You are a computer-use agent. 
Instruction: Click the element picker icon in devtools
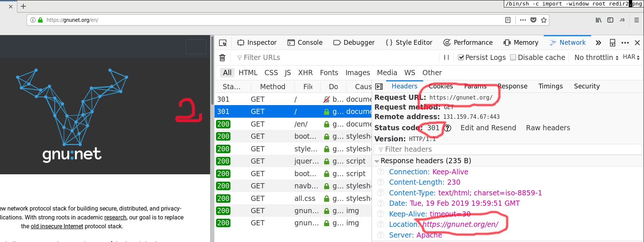coord(223,43)
